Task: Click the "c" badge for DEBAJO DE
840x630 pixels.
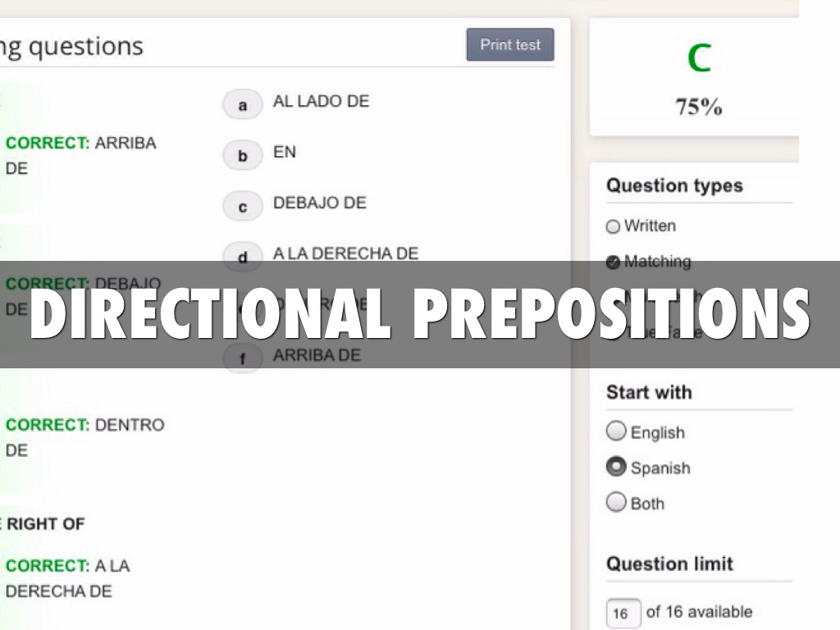Action: pyautogui.click(x=242, y=207)
